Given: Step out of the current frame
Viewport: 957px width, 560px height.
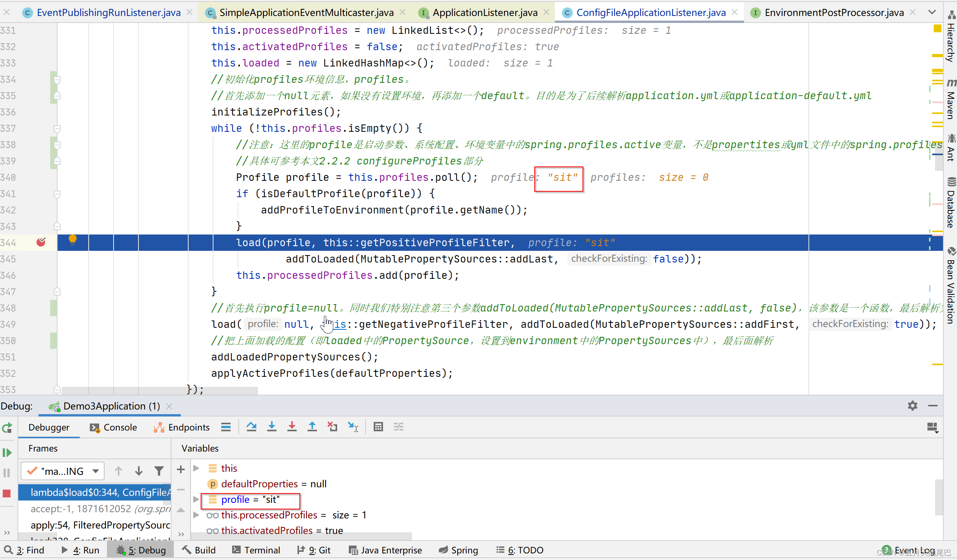Looking at the screenshot, I should (312, 427).
